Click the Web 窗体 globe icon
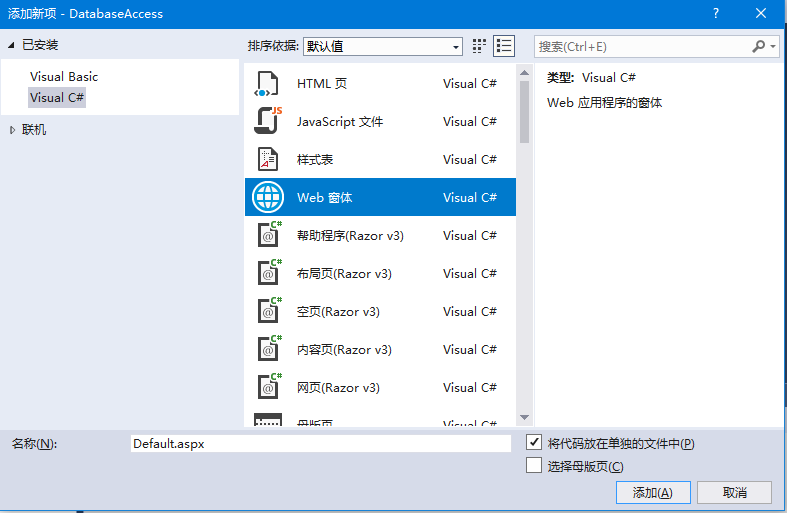The height and width of the screenshot is (513, 787). tap(267, 198)
